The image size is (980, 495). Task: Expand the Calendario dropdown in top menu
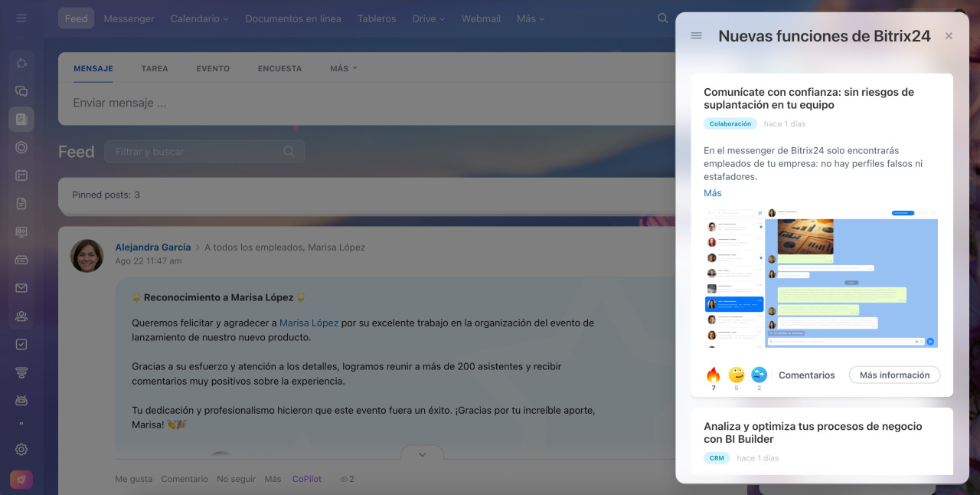click(199, 18)
